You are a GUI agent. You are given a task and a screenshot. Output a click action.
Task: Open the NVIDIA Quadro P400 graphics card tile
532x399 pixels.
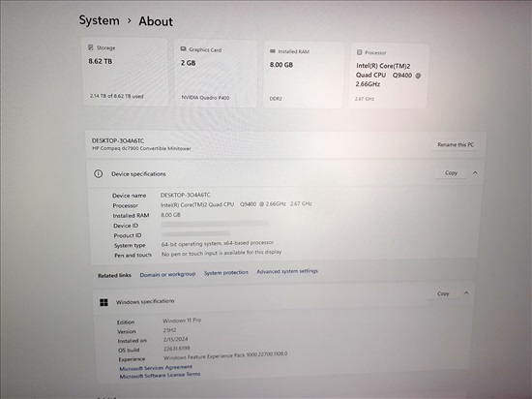[x=216, y=74]
